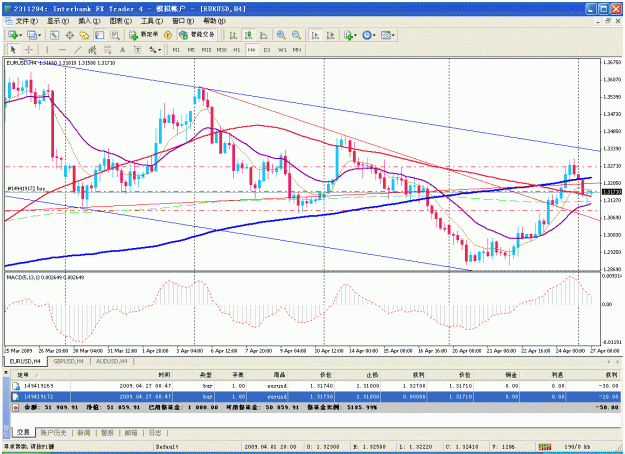Select the Horizontal Line drawing tool
This screenshot has width=625, height=454.
62,50
